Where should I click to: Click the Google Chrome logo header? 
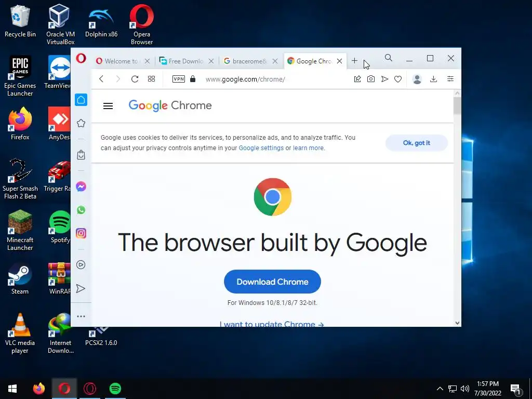click(170, 105)
